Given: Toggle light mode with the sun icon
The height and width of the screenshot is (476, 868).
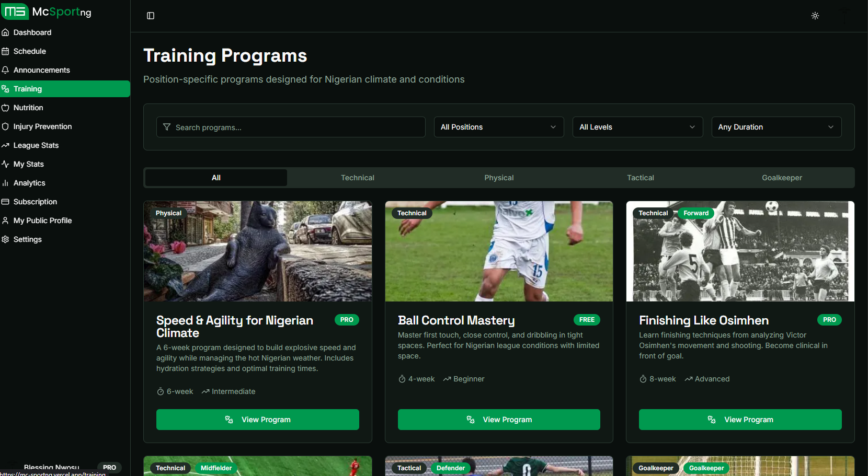Looking at the screenshot, I should coord(815,16).
